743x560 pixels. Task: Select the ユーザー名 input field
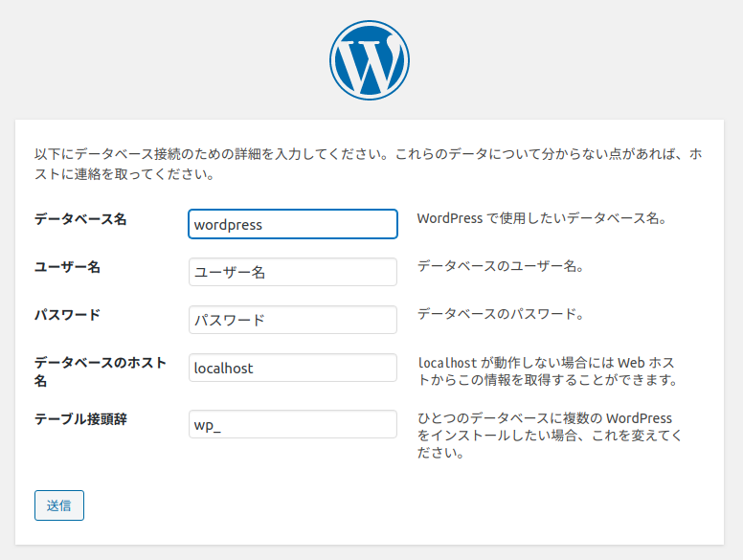pos(293,272)
